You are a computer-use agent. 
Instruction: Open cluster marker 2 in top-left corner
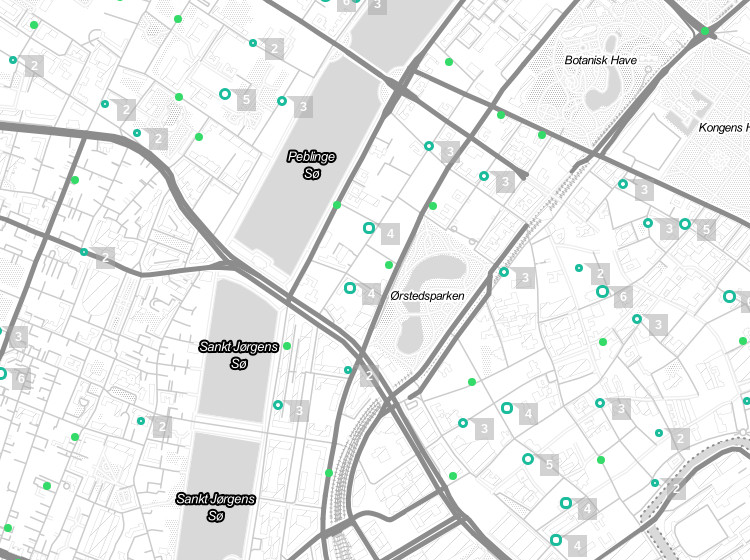(x=13, y=61)
